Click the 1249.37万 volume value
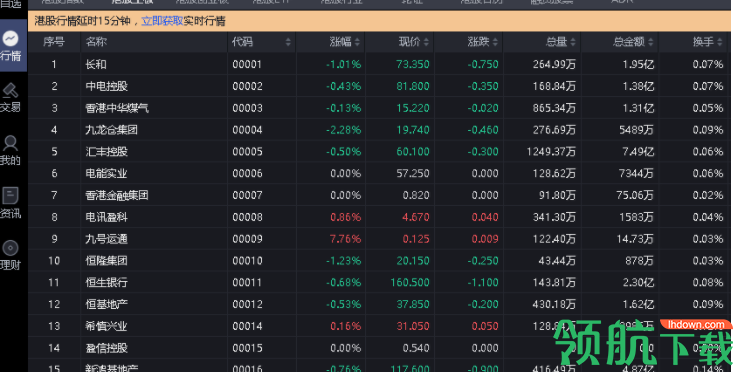Image resolution: width=733 pixels, height=372 pixels. (551, 151)
